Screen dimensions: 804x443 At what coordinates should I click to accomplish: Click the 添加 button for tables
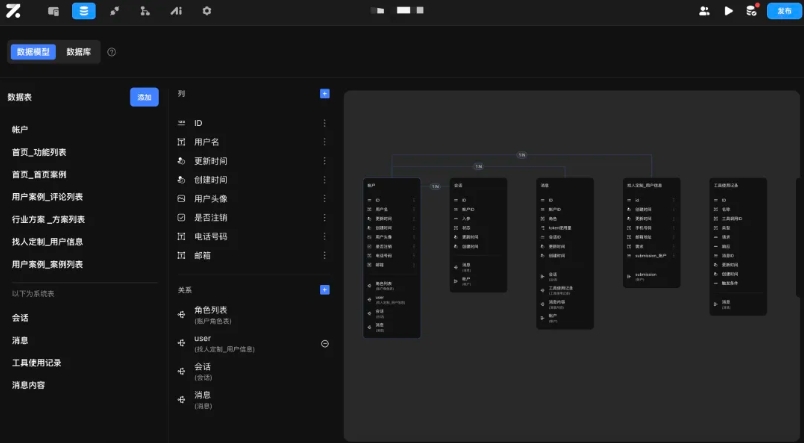coord(144,97)
